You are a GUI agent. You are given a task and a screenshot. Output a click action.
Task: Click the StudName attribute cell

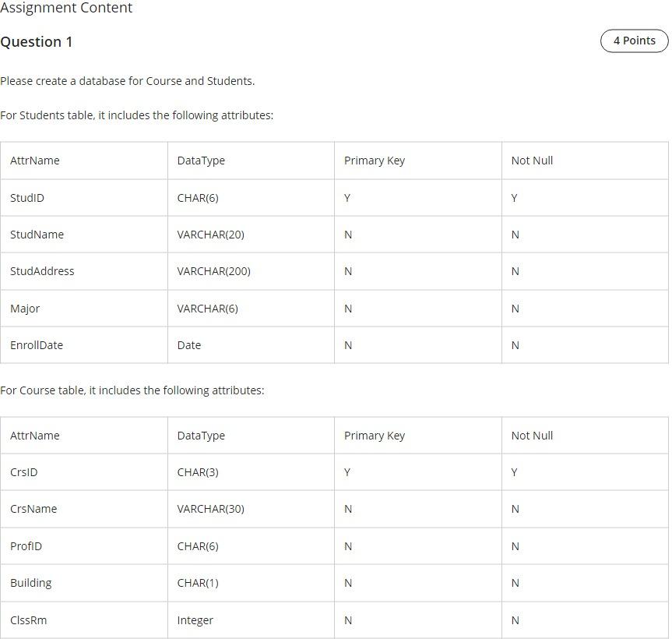point(84,235)
